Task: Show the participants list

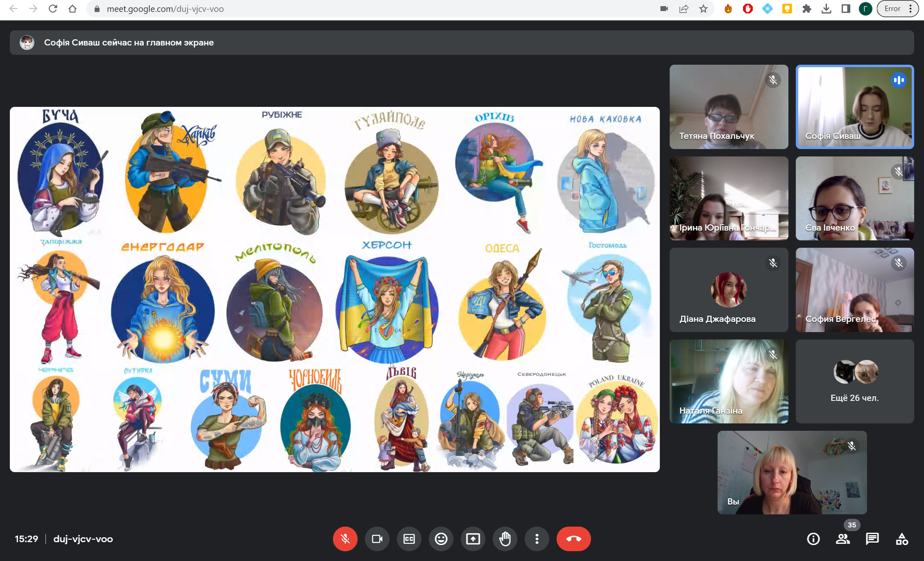Action: coord(842,539)
